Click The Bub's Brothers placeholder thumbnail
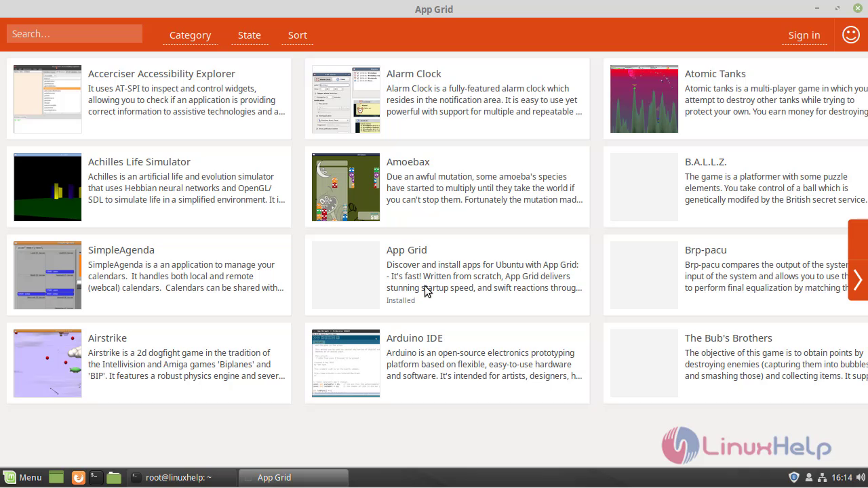868x488 pixels. [x=644, y=363]
